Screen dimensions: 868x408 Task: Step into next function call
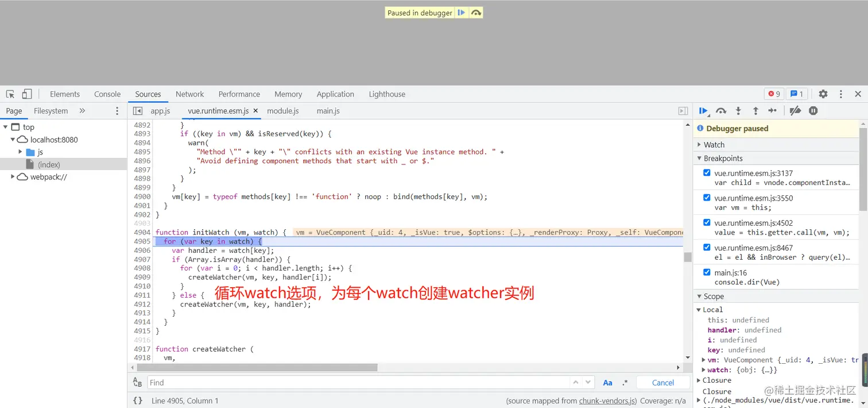tap(739, 111)
